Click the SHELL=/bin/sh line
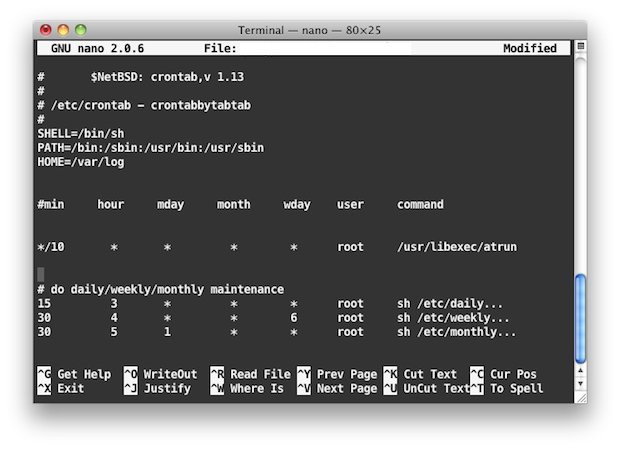Viewport: 620px width, 449px height. (x=81, y=134)
